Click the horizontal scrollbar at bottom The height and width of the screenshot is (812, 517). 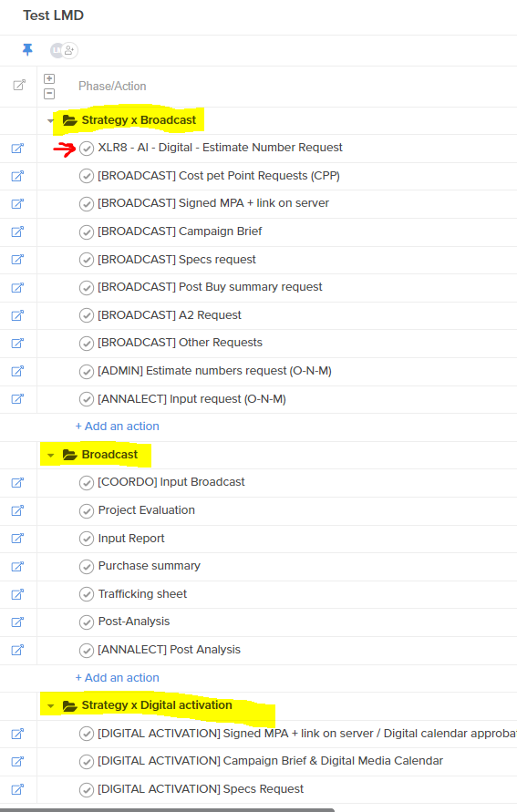(168, 809)
